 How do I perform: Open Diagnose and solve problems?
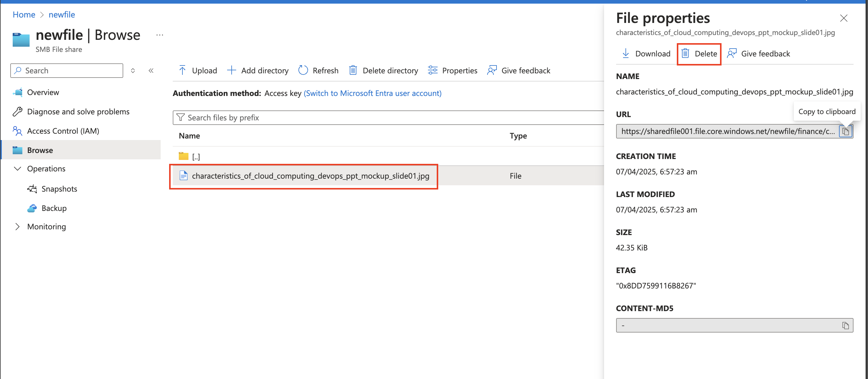(78, 111)
